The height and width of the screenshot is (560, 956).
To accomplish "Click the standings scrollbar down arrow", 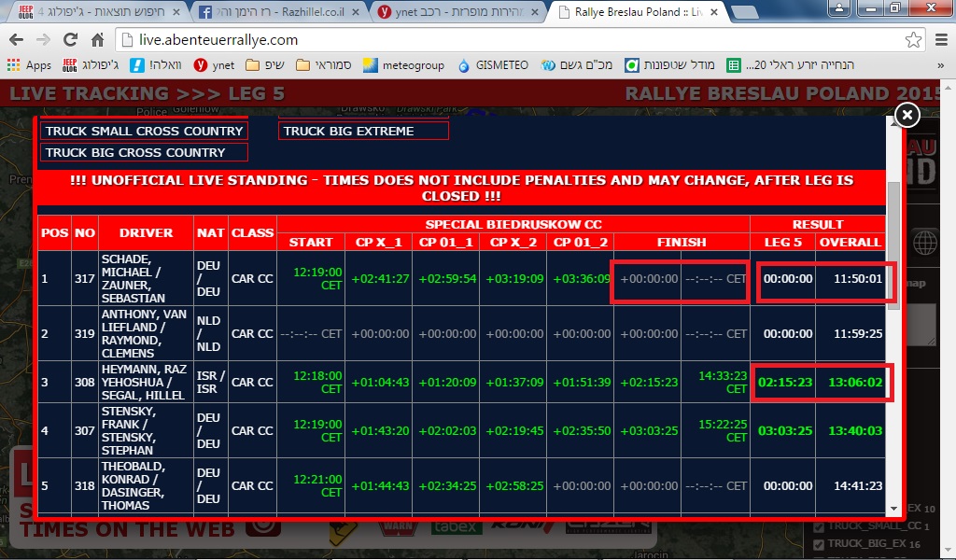I will 893,510.
